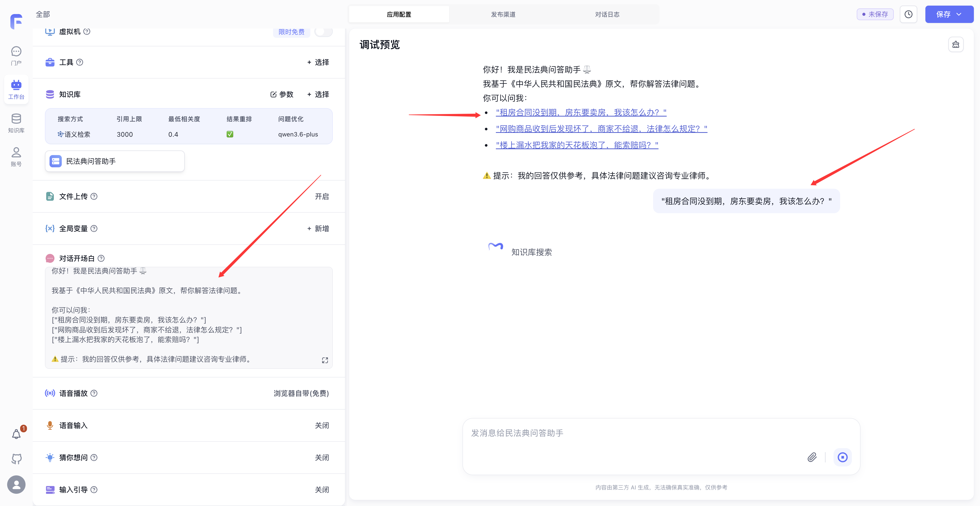This screenshot has height=506, width=980.
Task: Clear the debug chat with broom icon
Action: [956, 44]
